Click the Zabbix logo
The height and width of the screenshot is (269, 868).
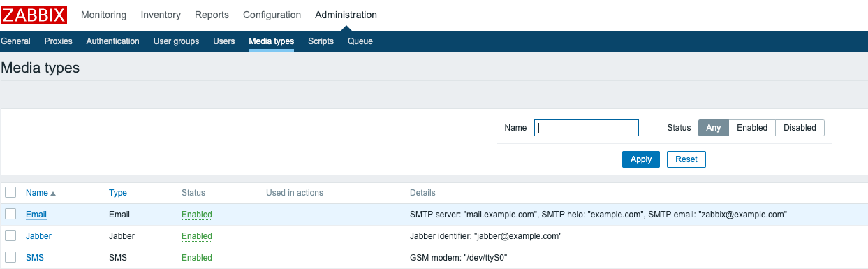pyautogui.click(x=34, y=15)
